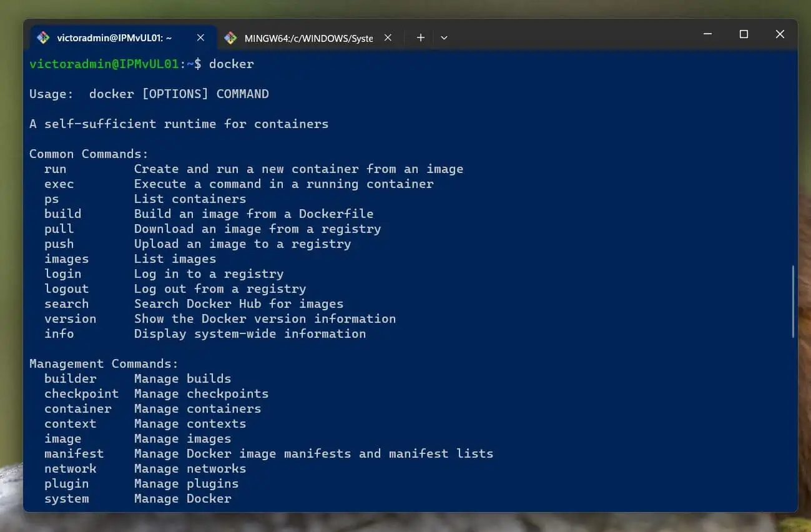The image size is (811, 532).
Task: Click the 'Manage builds' description
Action: (x=183, y=378)
